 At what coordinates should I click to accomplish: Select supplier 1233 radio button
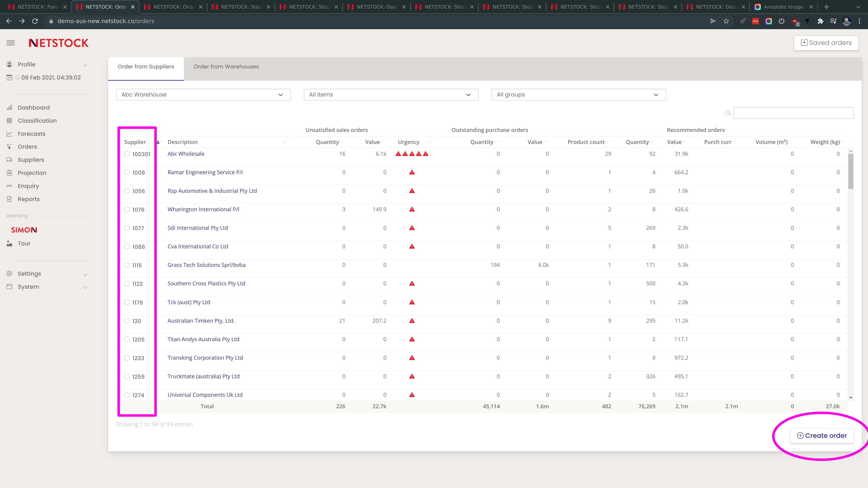127,358
